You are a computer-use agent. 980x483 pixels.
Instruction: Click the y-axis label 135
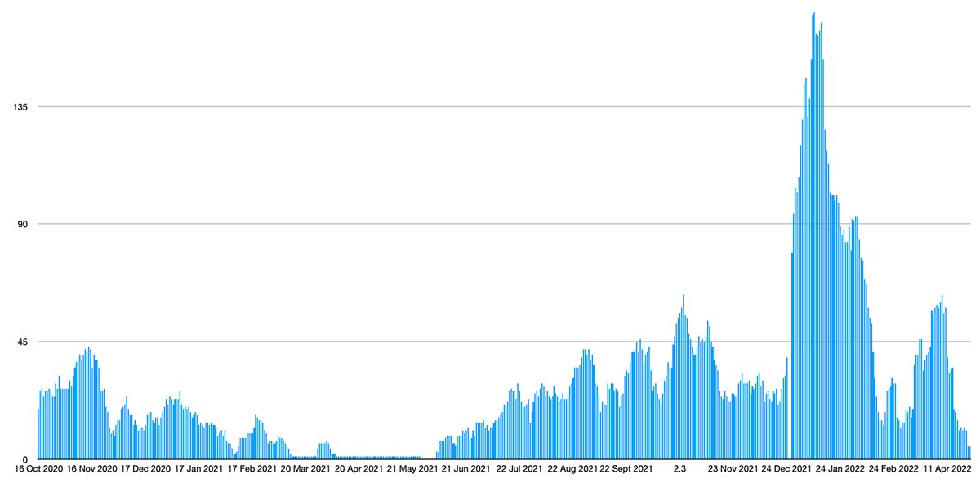coord(19,106)
